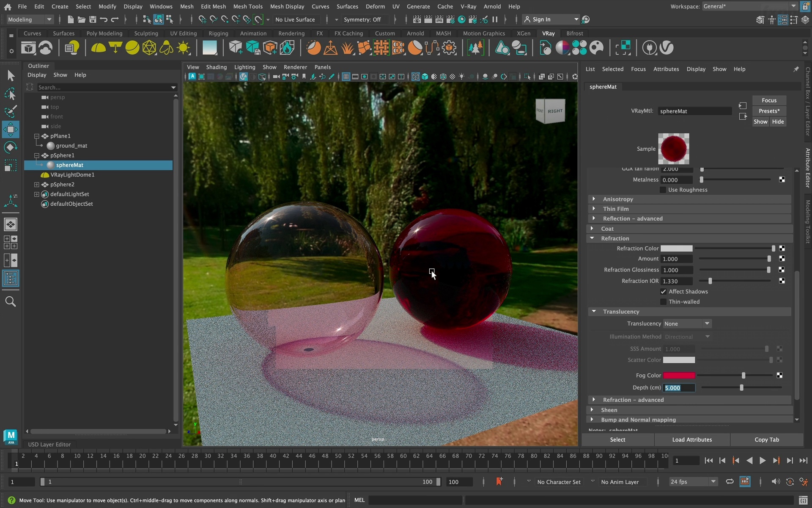Enable Use Roughness checkbox
The image size is (812, 508).
coord(663,190)
